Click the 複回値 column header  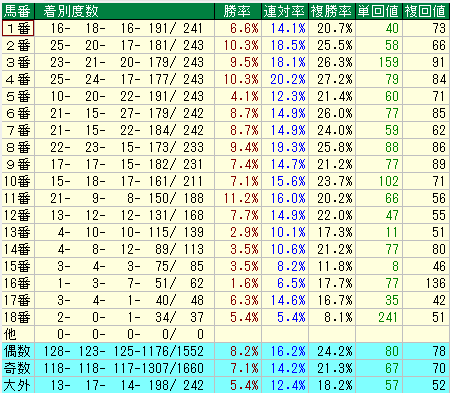pyautogui.click(x=426, y=11)
